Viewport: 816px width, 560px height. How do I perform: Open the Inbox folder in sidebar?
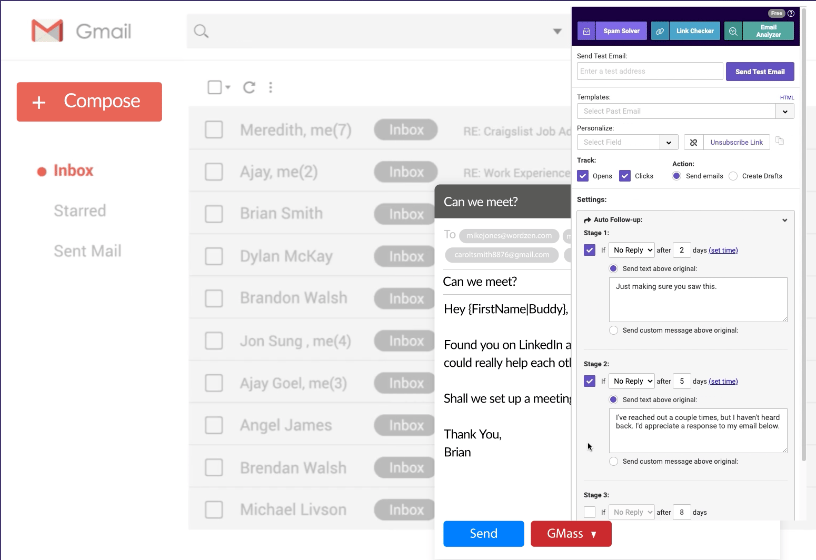73,171
